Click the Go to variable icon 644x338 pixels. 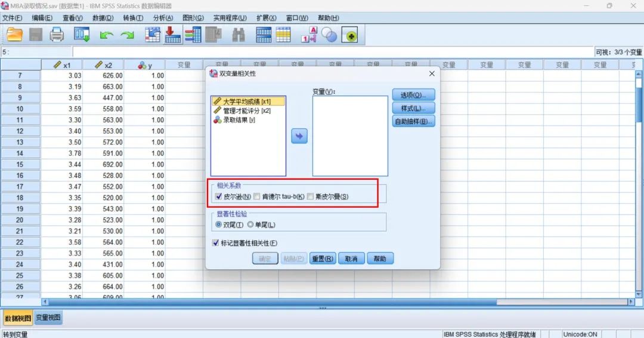click(173, 35)
